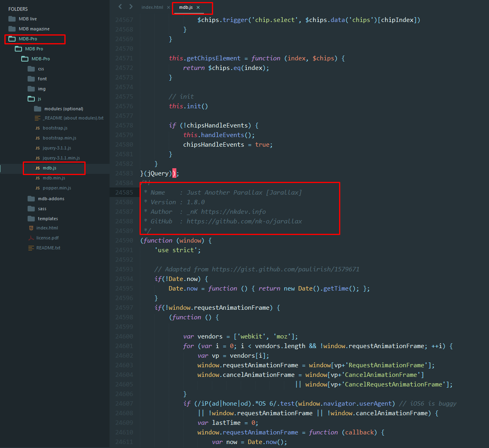The image size is (489, 448).
Task: Click the JS icon beside jquery-3.1.1.min.js
Action: click(38, 158)
